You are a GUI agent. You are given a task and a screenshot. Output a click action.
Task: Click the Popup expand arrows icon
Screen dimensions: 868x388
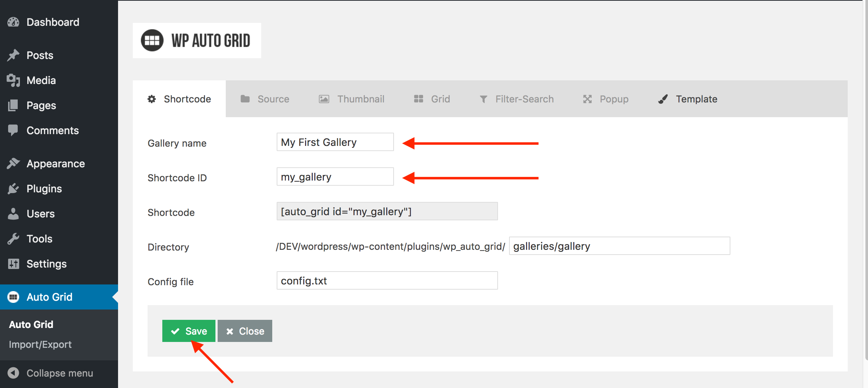tap(587, 99)
